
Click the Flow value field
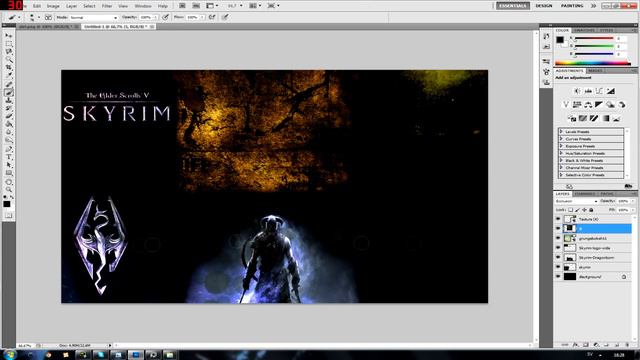pos(193,18)
